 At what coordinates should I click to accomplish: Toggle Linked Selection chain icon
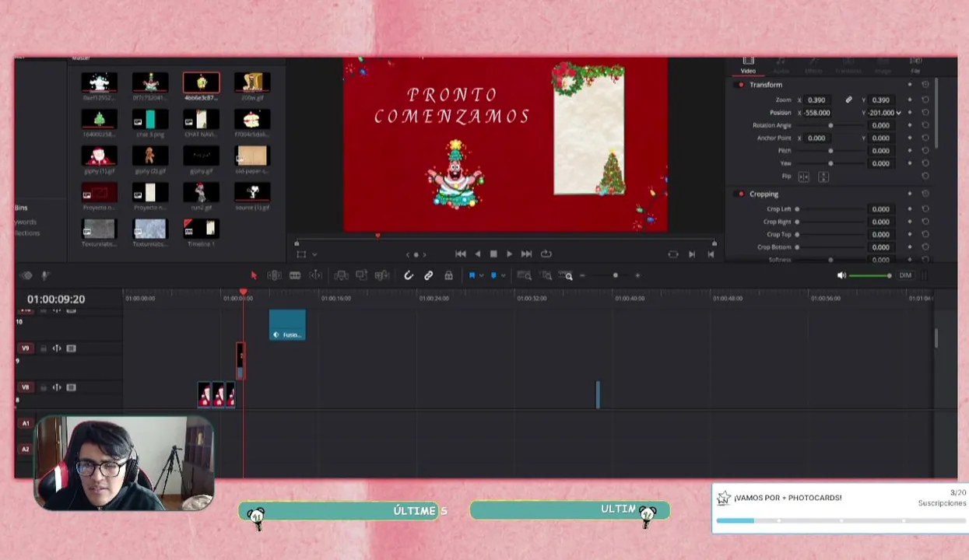[x=428, y=275]
